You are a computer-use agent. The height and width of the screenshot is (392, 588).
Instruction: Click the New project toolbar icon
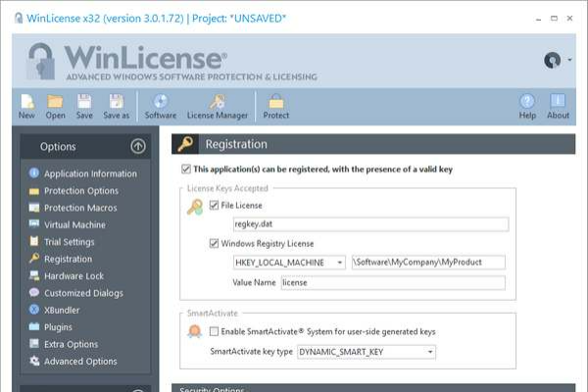point(26,102)
